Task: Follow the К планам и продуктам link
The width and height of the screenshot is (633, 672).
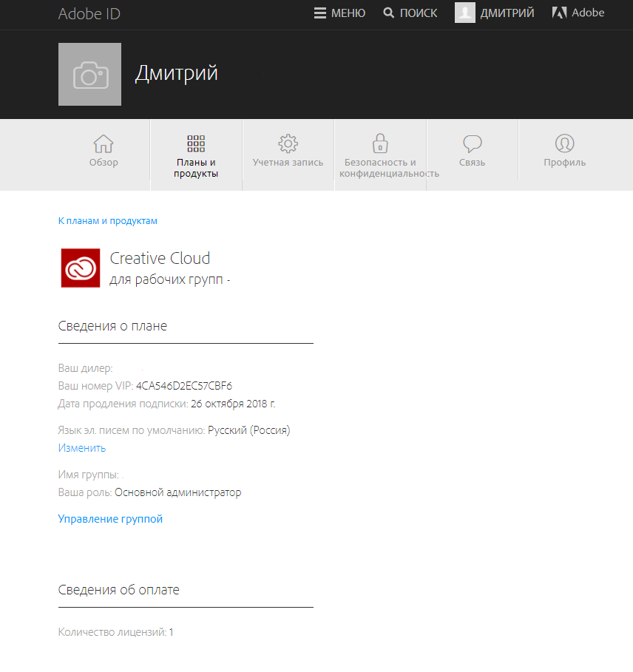Action: tap(107, 221)
